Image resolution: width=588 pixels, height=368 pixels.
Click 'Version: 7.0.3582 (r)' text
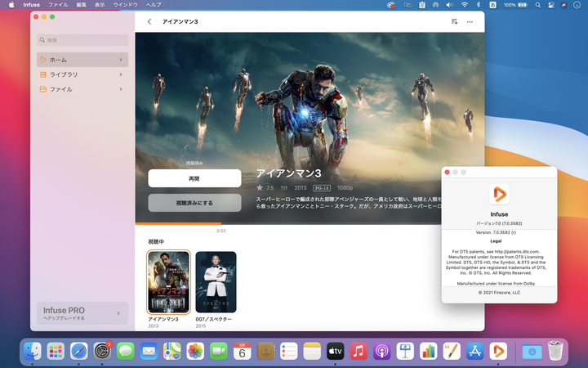tap(496, 232)
